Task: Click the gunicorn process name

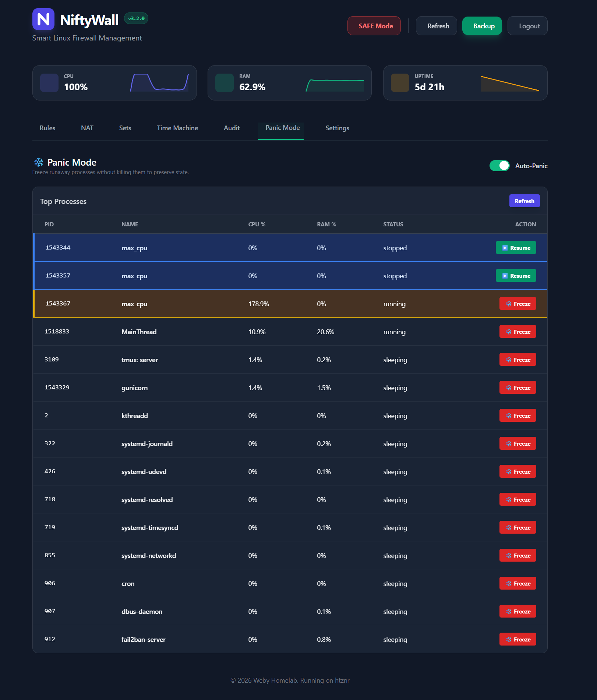Action: pos(135,388)
